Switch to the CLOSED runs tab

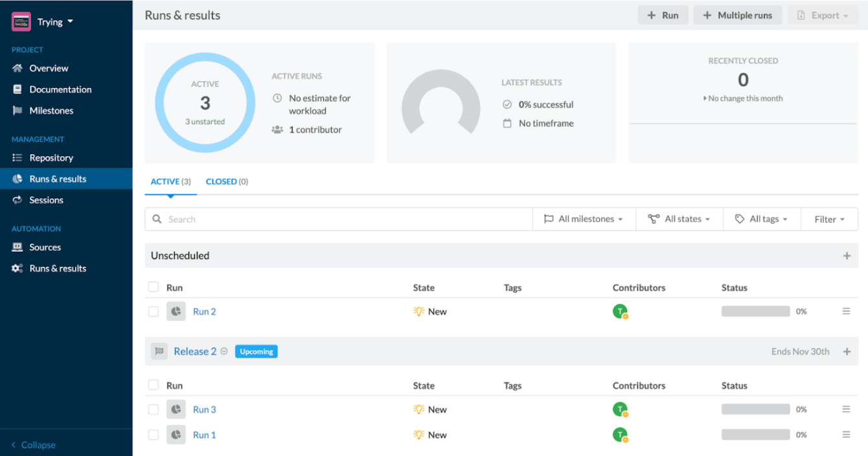coord(227,181)
